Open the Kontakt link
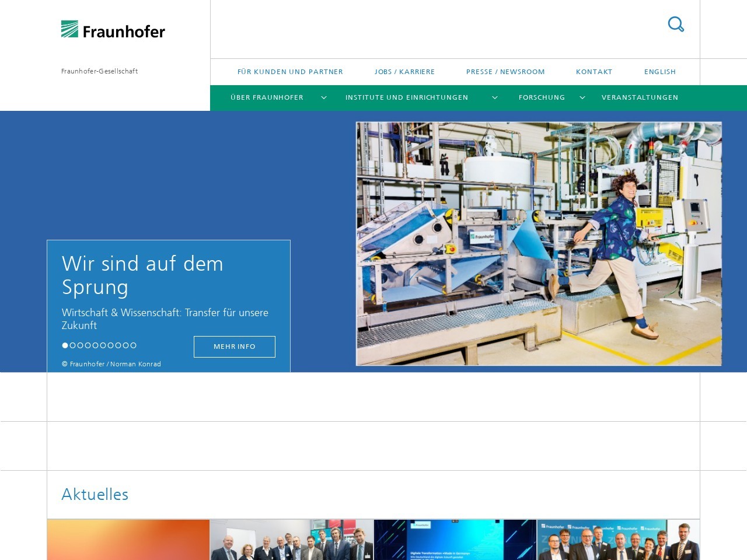This screenshot has width=747, height=560. tap(594, 72)
